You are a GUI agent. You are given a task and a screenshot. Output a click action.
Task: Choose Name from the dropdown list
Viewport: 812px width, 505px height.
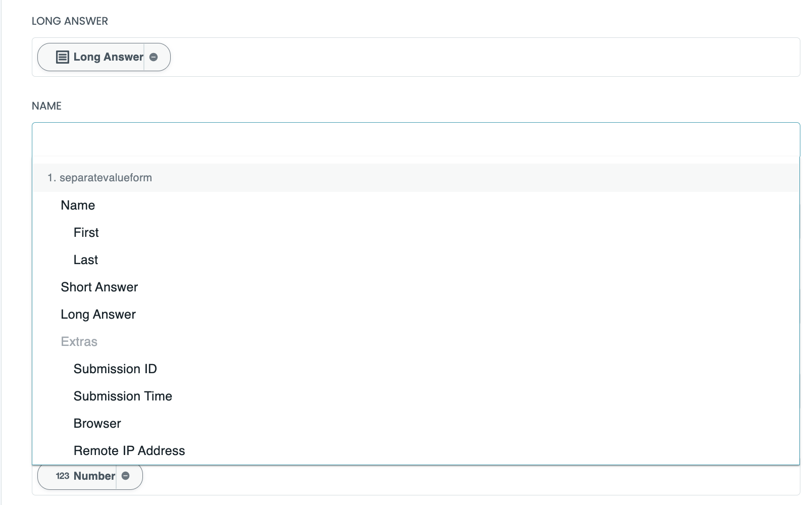coord(78,205)
